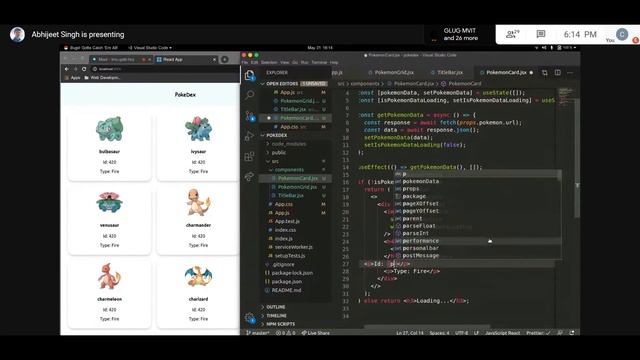Choose performance from the autocomplete list
Screen dimensions: 640x360
click(420, 241)
